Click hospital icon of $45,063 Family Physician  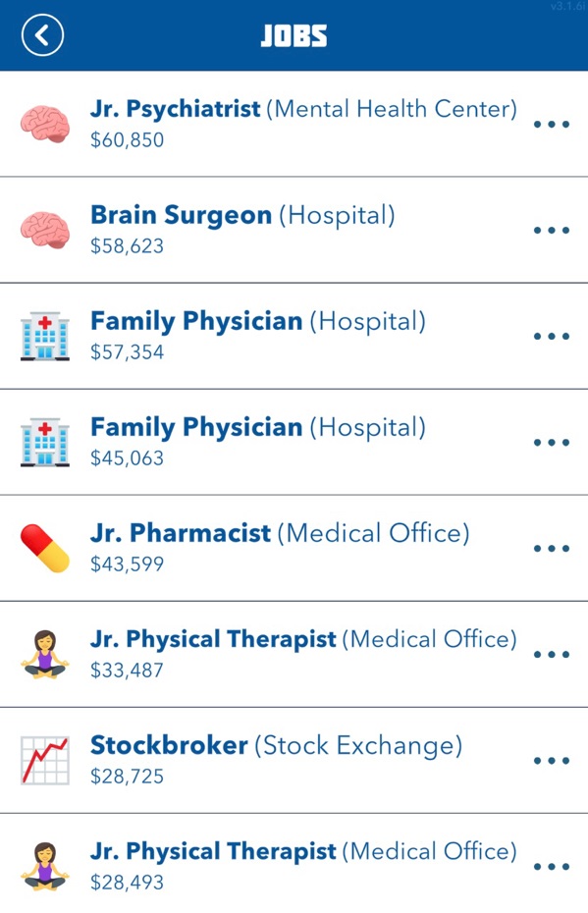pyautogui.click(x=45, y=443)
